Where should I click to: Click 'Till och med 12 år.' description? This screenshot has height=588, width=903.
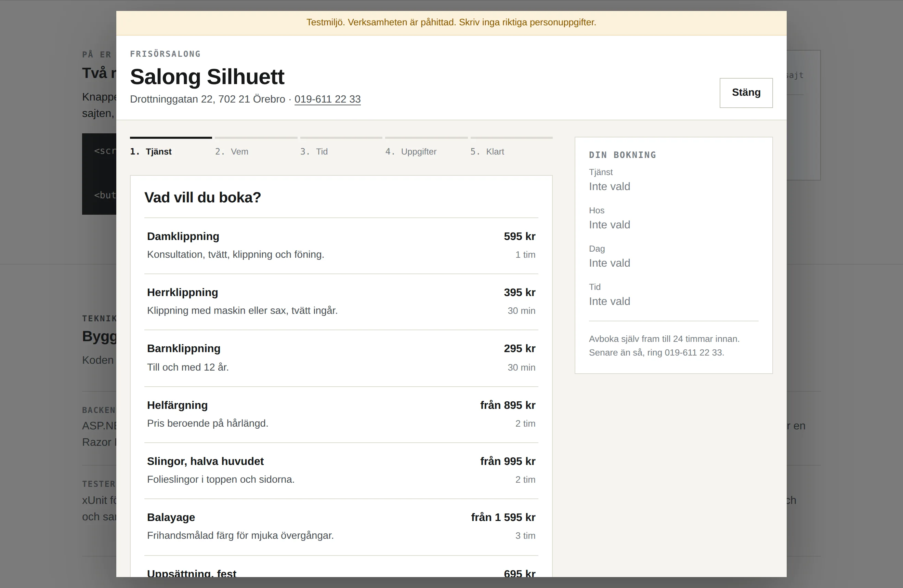click(x=188, y=367)
